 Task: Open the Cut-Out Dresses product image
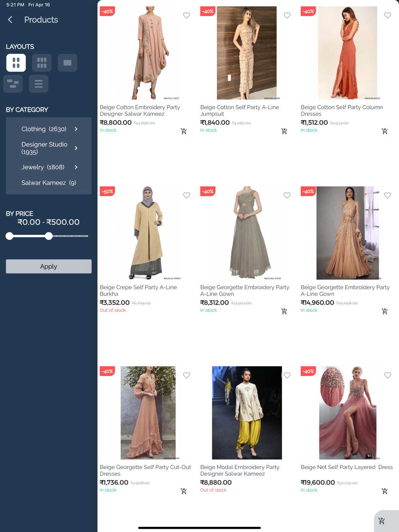point(148,413)
